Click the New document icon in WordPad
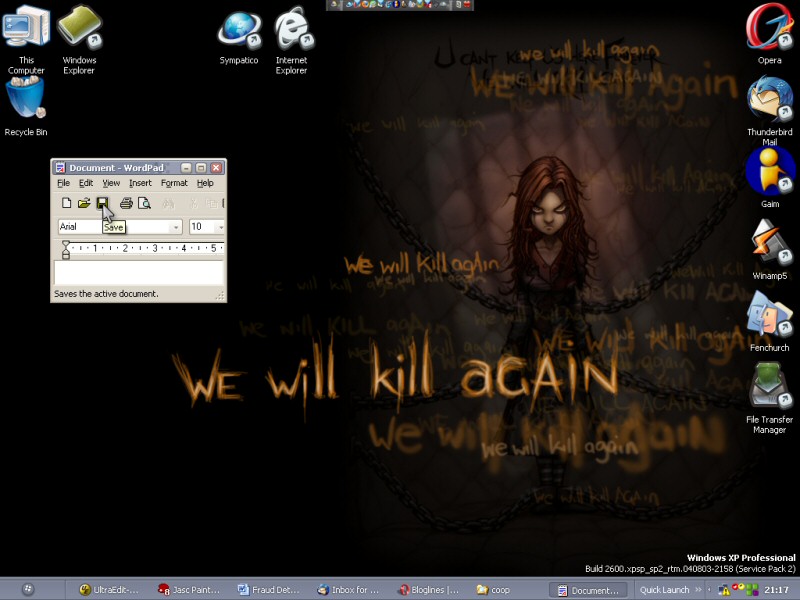 coord(66,203)
